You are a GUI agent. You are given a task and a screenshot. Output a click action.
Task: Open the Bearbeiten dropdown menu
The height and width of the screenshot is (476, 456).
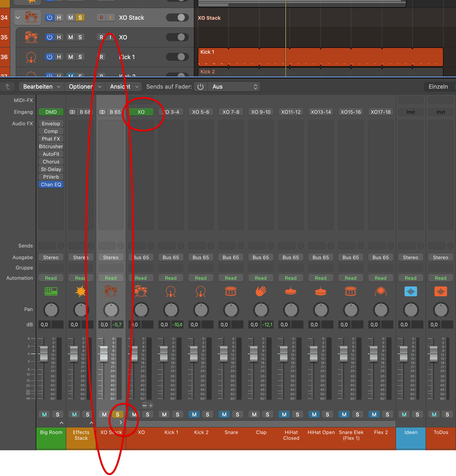42,87
